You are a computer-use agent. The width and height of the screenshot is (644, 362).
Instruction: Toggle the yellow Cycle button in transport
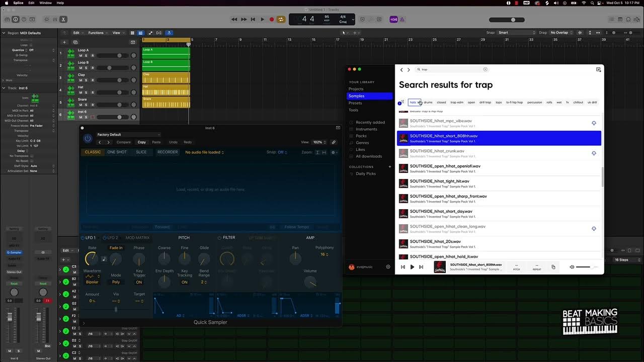coord(281,20)
